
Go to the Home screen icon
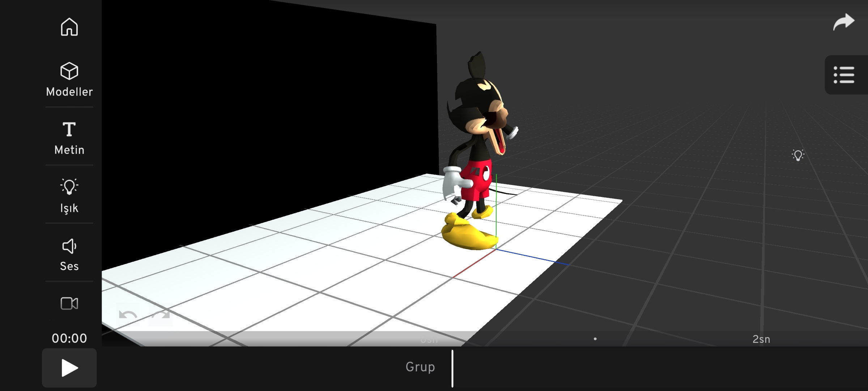(x=69, y=27)
